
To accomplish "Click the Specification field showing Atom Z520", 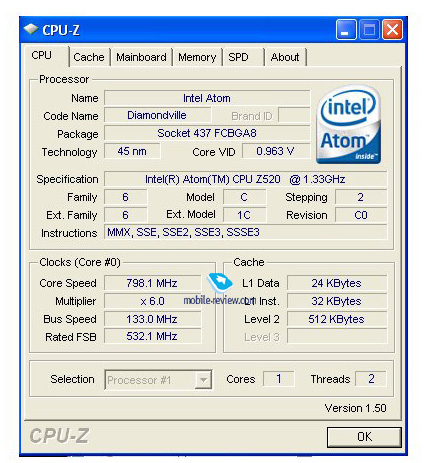I will tap(245, 179).
